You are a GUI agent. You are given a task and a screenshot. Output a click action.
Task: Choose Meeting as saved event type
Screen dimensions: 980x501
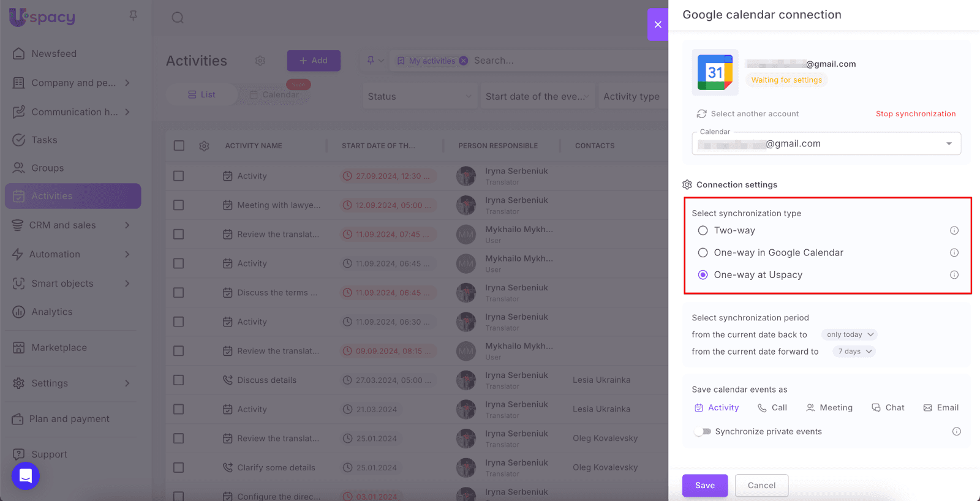(829, 408)
